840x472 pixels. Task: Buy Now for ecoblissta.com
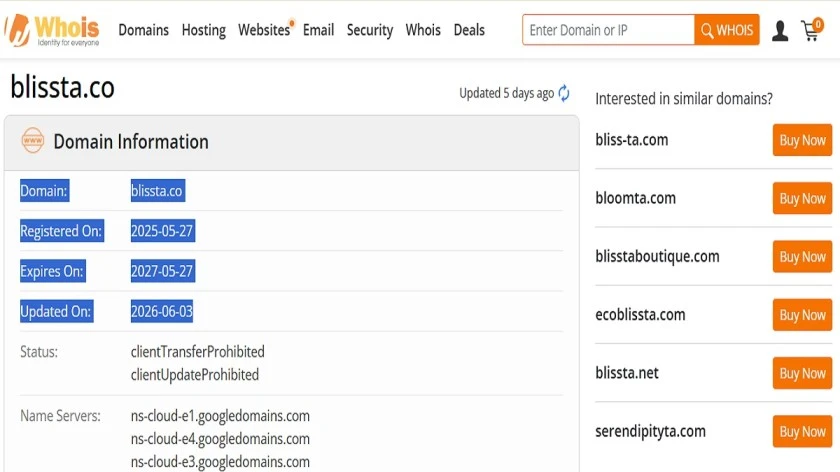pyautogui.click(x=802, y=315)
